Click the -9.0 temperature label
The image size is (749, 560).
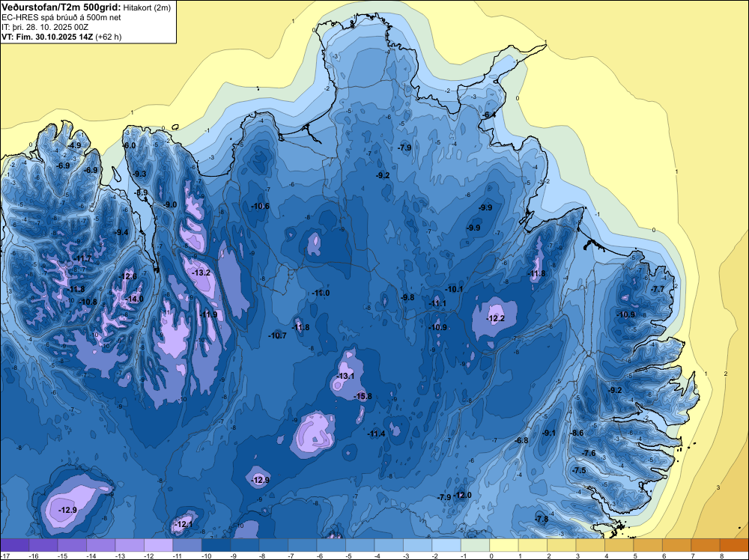(170, 204)
